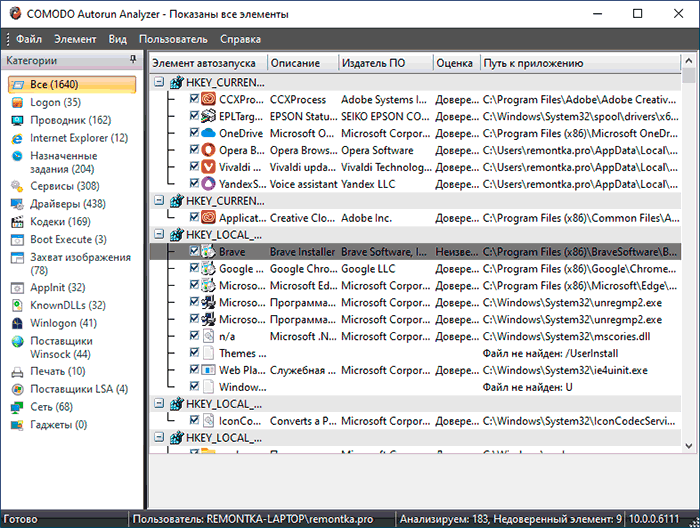This screenshot has width=700, height=528.
Task: Click the Vivaldi update icon
Action: tap(208, 167)
